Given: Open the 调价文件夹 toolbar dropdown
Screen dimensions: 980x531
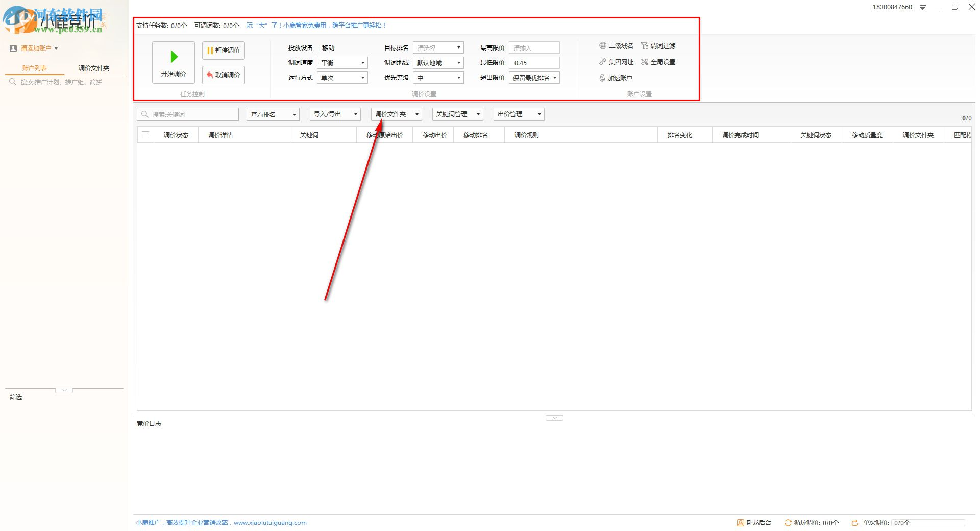Looking at the screenshot, I should pos(397,114).
